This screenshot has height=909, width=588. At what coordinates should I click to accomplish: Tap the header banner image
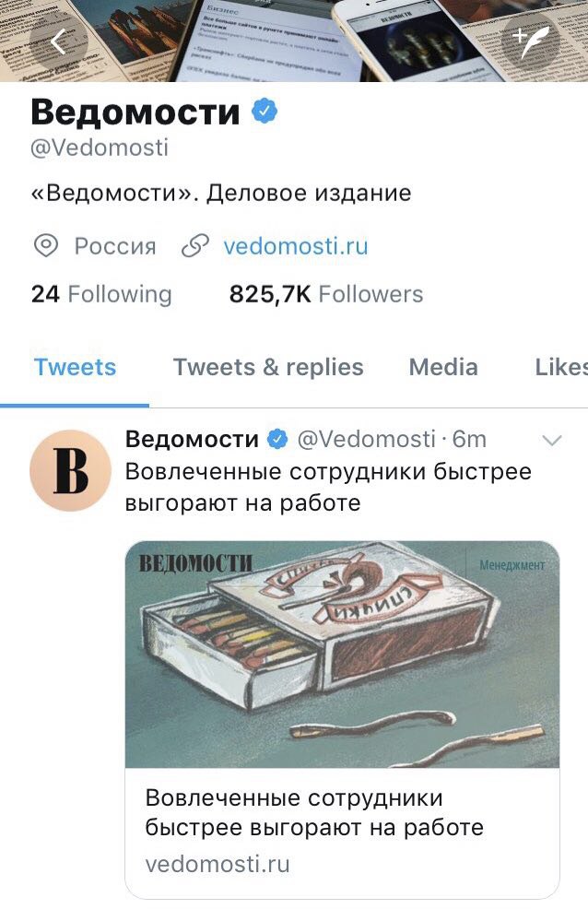(x=294, y=41)
